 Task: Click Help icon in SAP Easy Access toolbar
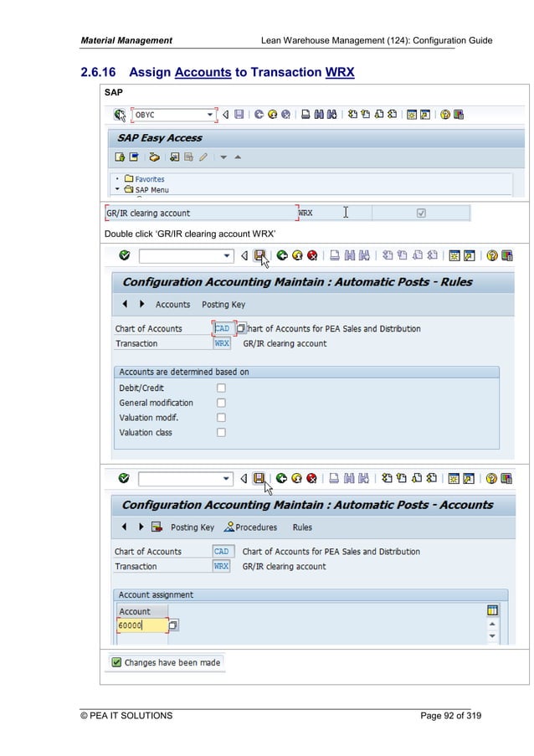[445, 114]
